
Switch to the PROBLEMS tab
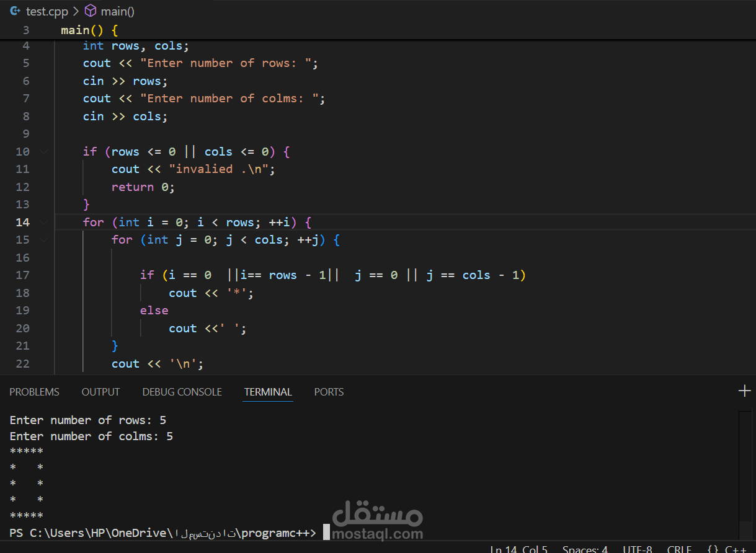coord(34,392)
